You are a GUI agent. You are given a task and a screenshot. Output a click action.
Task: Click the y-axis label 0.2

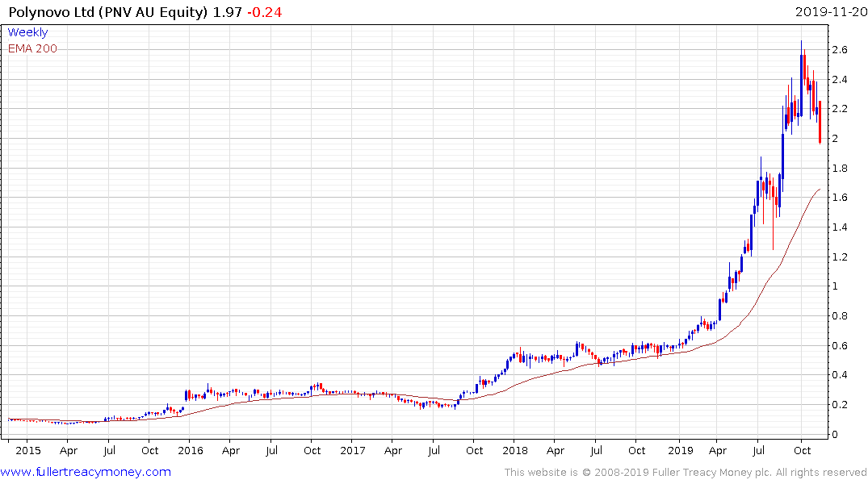point(840,405)
